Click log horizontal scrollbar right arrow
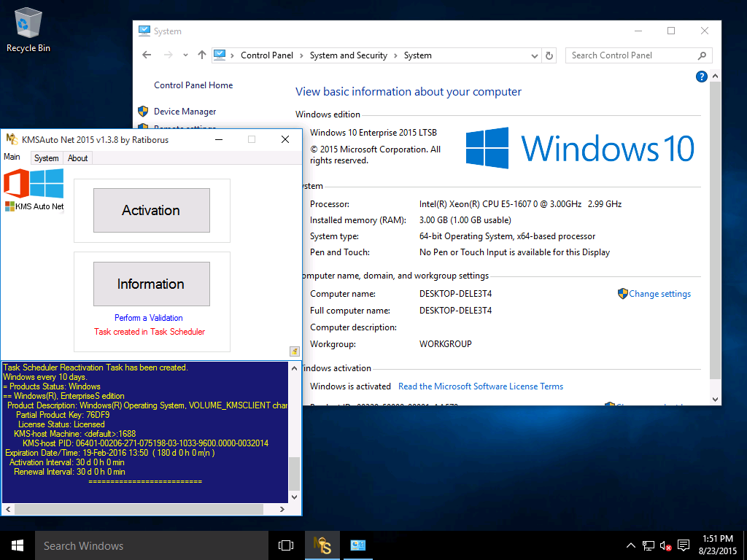The image size is (747, 560). point(282,509)
